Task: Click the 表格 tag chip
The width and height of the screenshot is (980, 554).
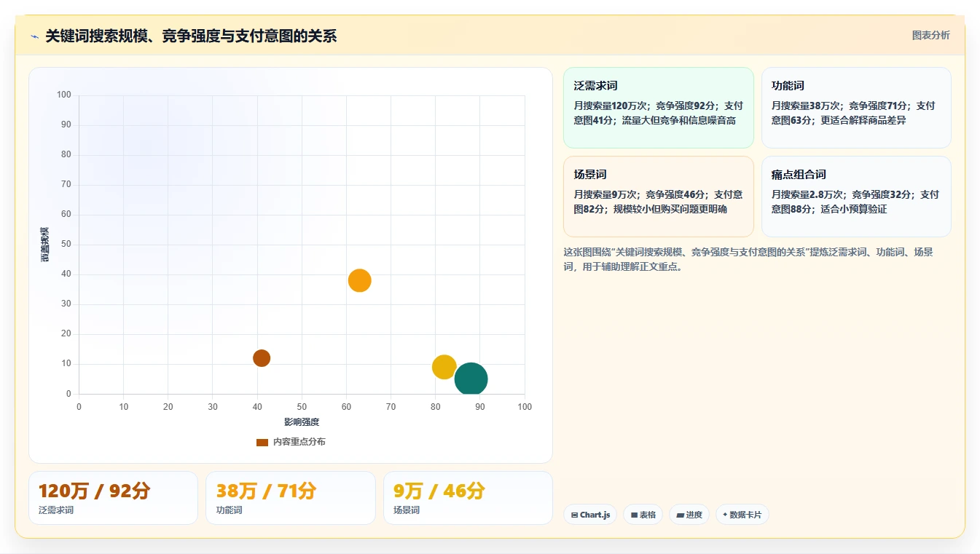Action: [643, 515]
